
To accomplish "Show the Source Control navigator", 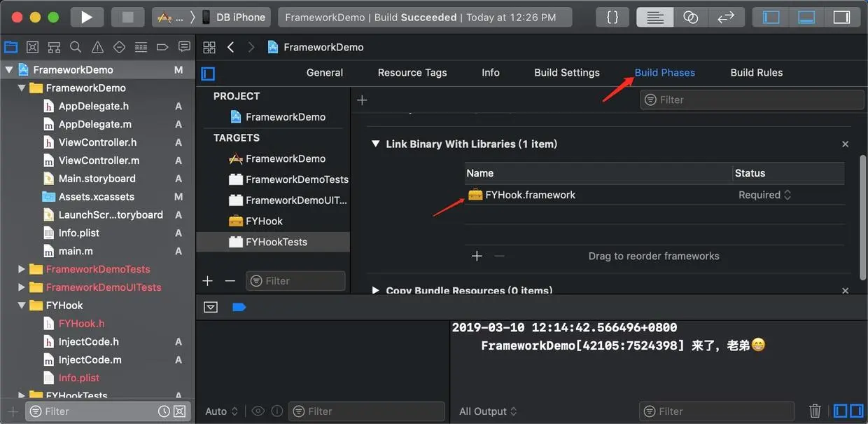I will tap(32, 47).
